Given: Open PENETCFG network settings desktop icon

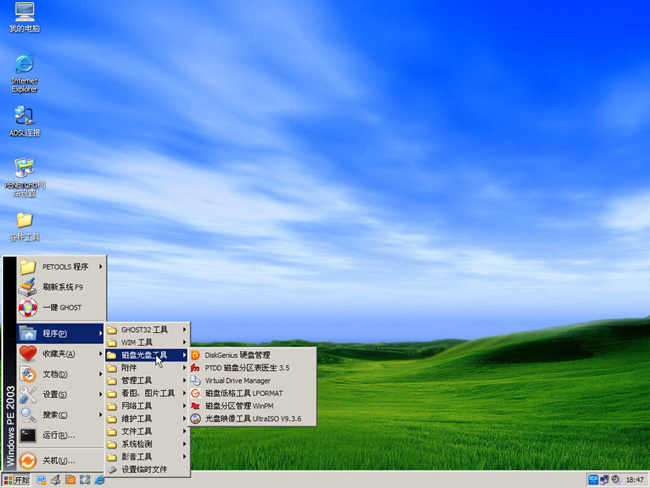Looking at the screenshot, I should coord(24,177).
